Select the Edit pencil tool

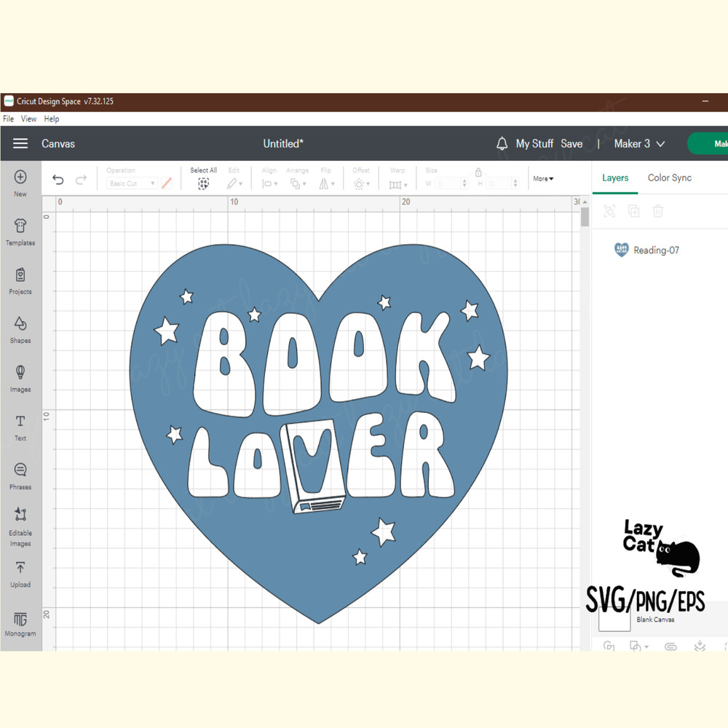pos(232,183)
